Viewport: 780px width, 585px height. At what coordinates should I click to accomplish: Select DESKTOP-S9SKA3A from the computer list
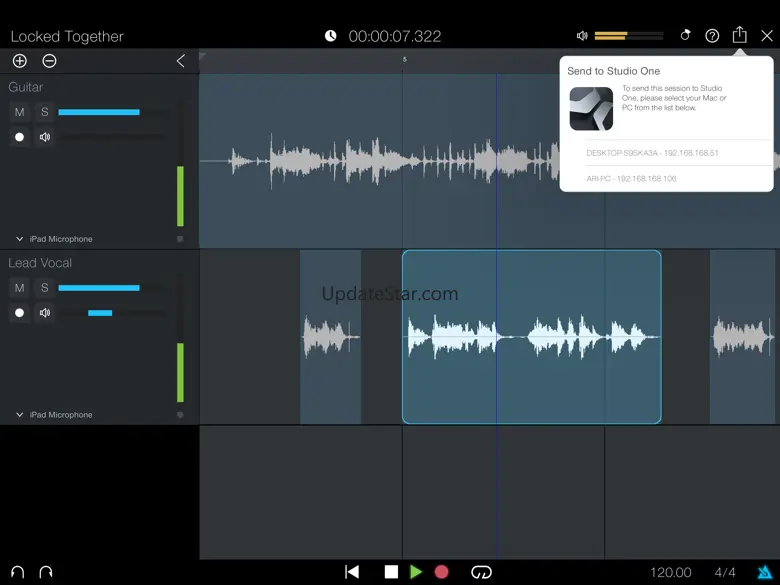(667, 153)
